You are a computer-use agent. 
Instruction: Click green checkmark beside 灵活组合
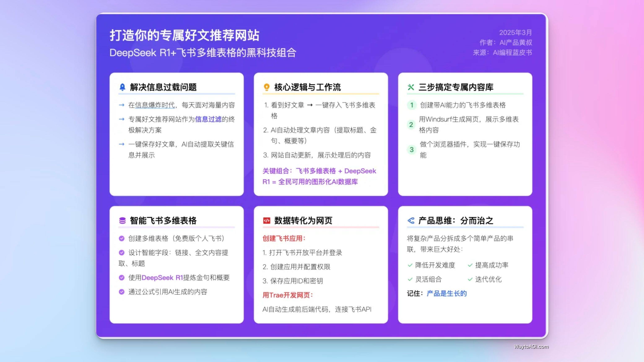410,279
